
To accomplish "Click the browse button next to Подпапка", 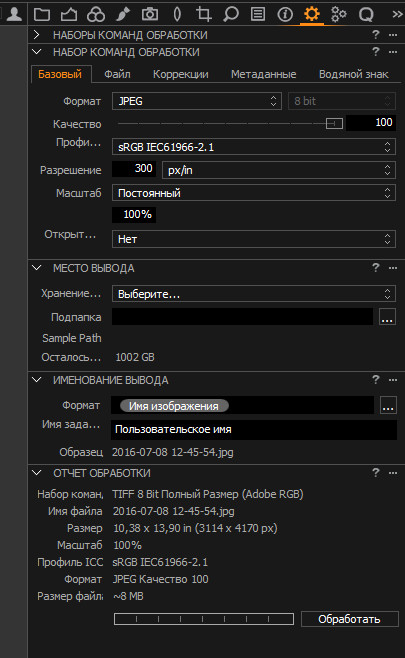I will (x=387, y=317).
